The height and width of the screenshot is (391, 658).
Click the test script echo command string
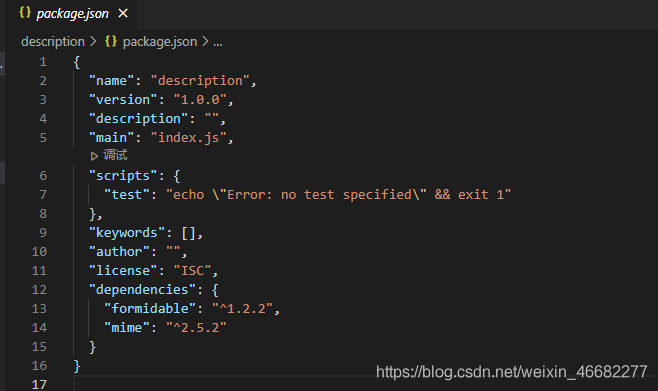338,195
